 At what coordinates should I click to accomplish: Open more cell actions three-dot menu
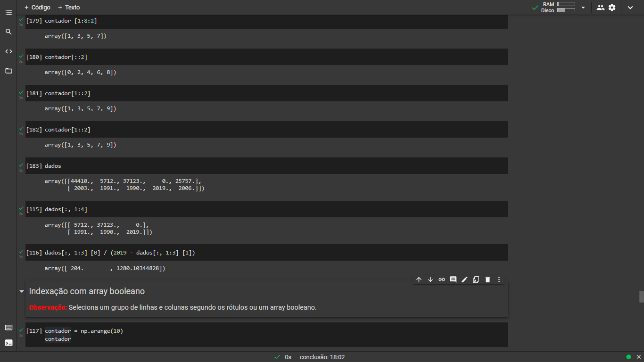[x=499, y=280]
